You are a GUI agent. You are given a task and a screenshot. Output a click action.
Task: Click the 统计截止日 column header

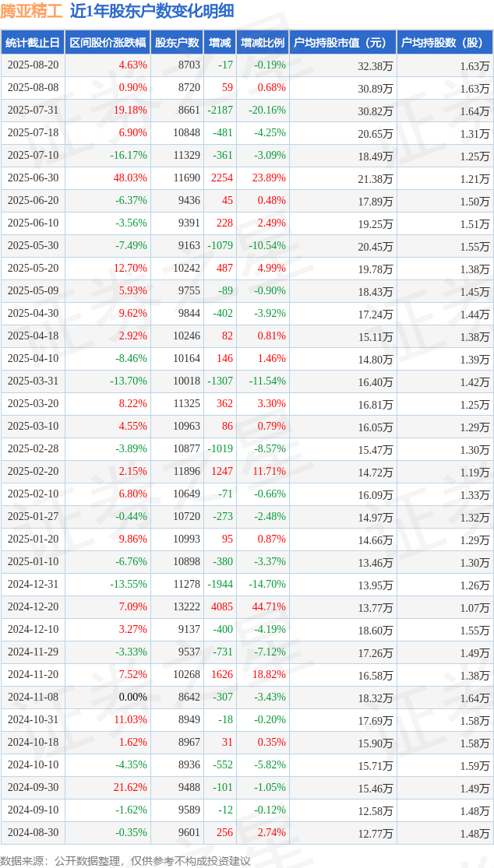[33, 43]
